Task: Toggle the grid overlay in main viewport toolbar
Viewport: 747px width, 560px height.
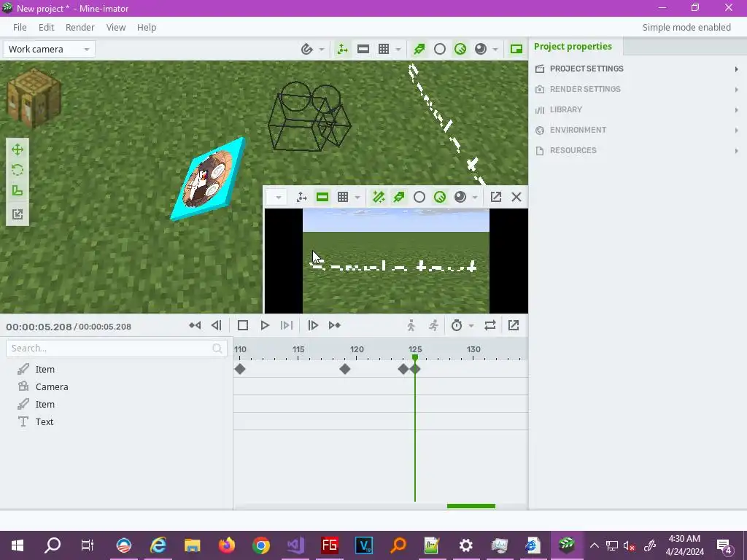Action: tap(384, 49)
